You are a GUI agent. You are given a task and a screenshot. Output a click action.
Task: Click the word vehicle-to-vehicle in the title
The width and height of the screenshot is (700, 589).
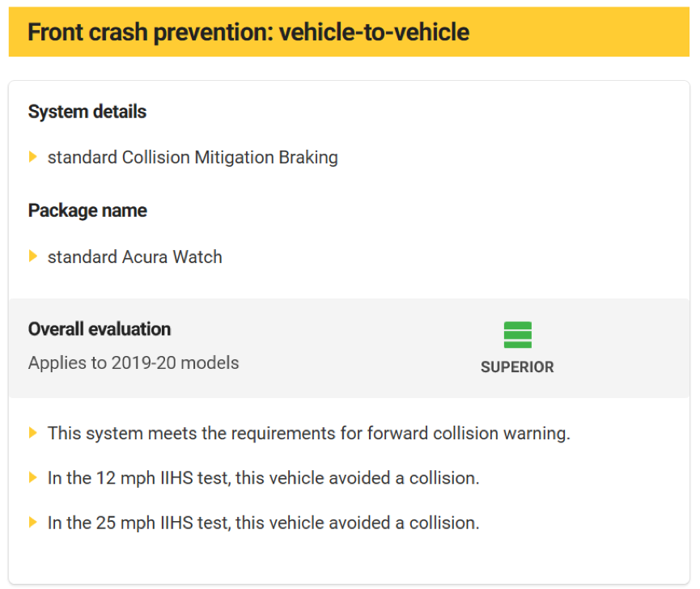pos(374,32)
